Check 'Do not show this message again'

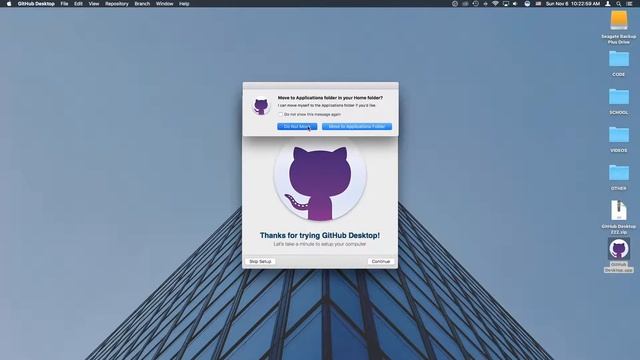pos(280,114)
